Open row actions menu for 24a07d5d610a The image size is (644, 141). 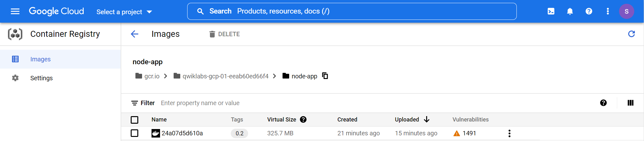[x=509, y=133]
